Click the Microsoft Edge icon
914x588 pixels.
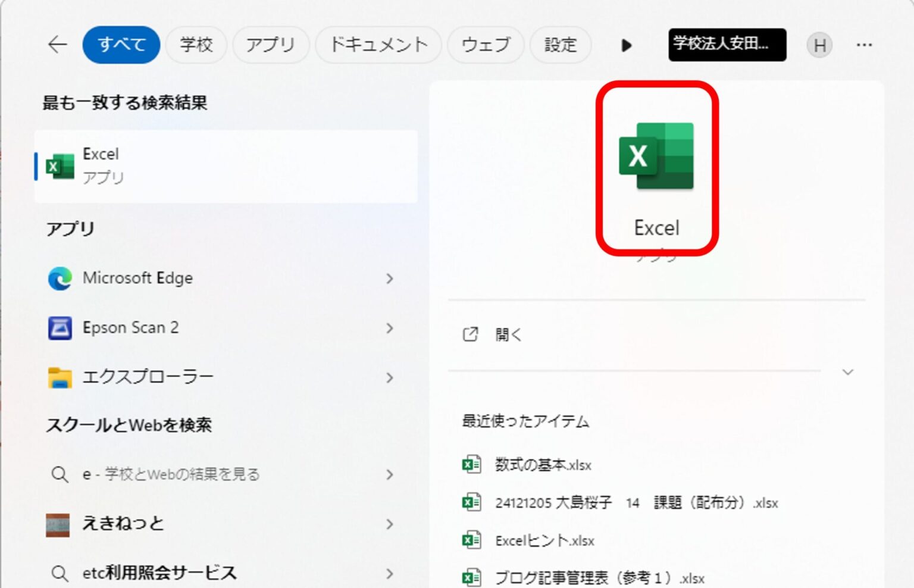click(x=60, y=279)
